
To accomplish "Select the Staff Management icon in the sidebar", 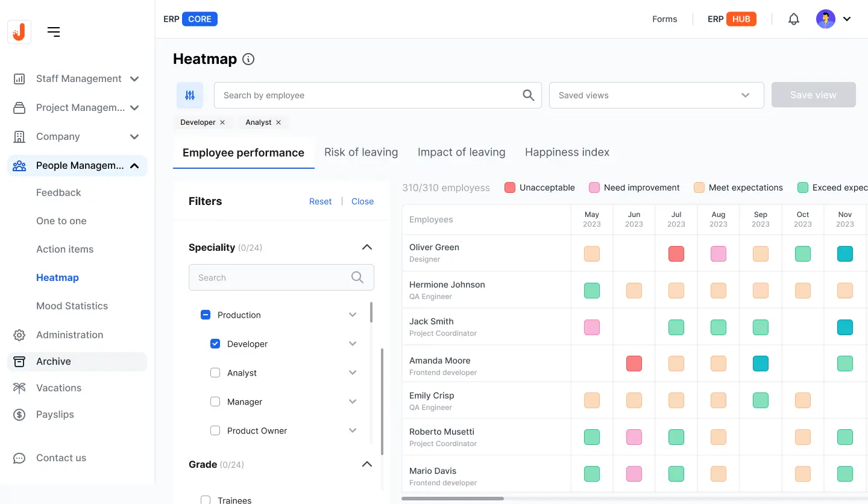I will (x=19, y=78).
